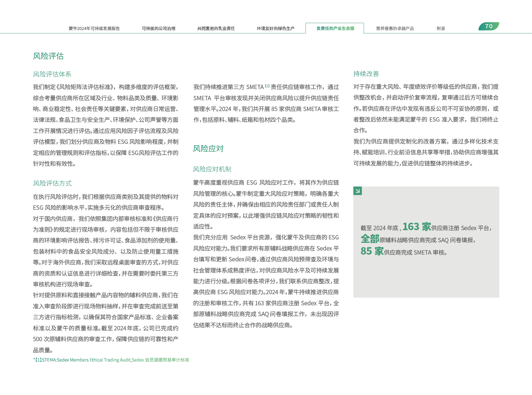The height and width of the screenshot is (395, 532).
Task: Select the 风险应对机制 subheading
Action: click(x=212, y=169)
